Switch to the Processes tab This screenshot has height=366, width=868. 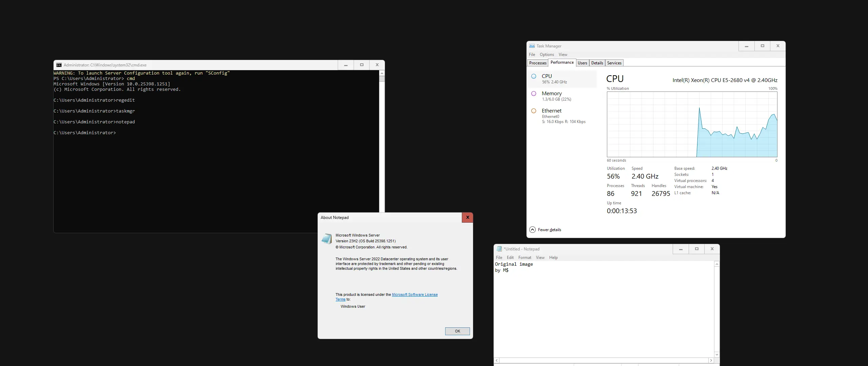tap(538, 63)
